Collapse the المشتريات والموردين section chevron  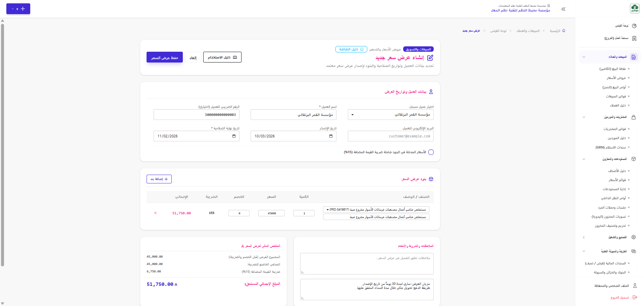coord(584,117)
